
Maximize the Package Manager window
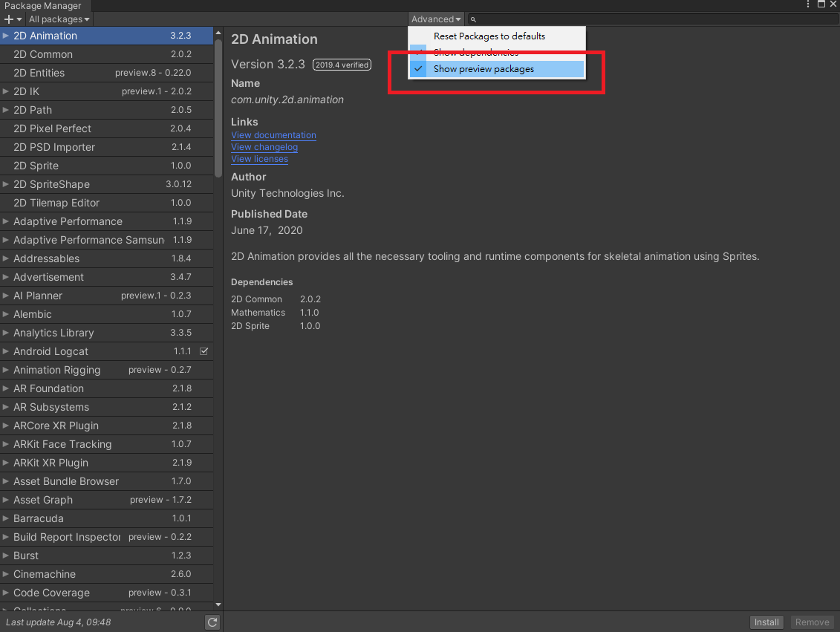tap(821, 4)
